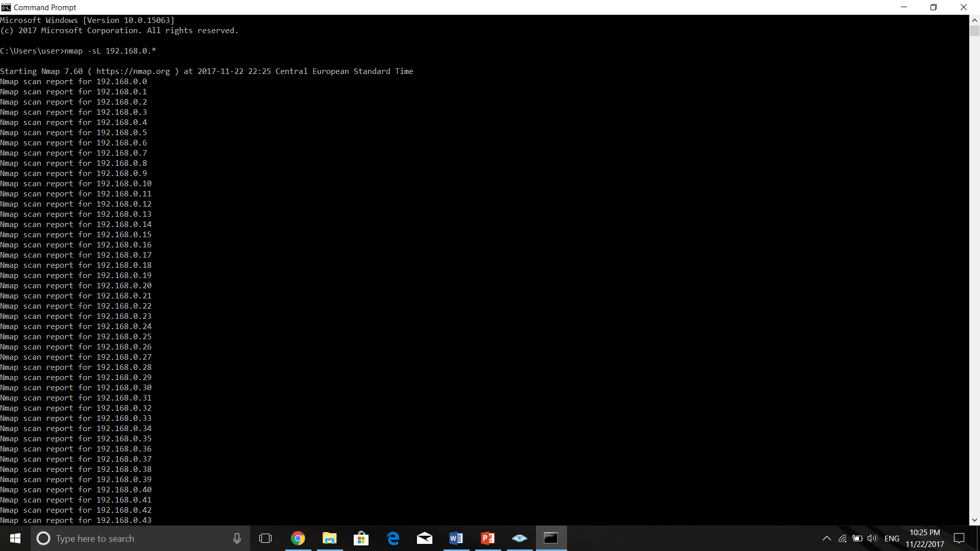Open Microsoft Store from taskbar
The width and height of the screenshot is (980, 551).
(361, 538)
